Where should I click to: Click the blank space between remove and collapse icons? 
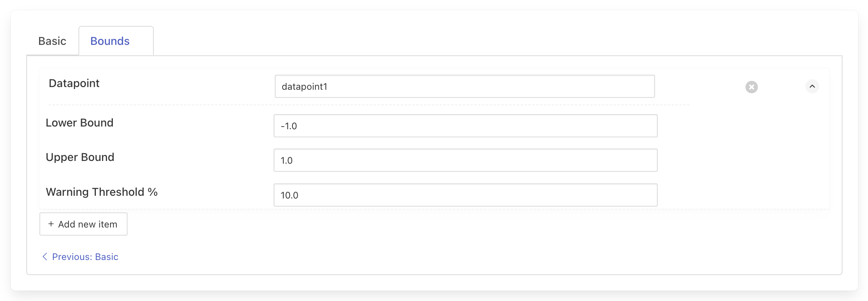[781, 87]
